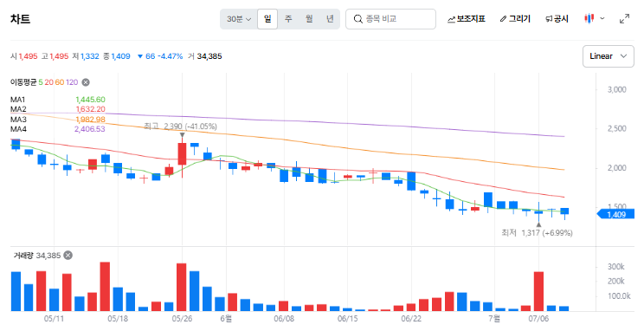This screenshot has width=644, height=331.
Task: Click the current price tag 1,409
Action: click(x=615, y=214)
